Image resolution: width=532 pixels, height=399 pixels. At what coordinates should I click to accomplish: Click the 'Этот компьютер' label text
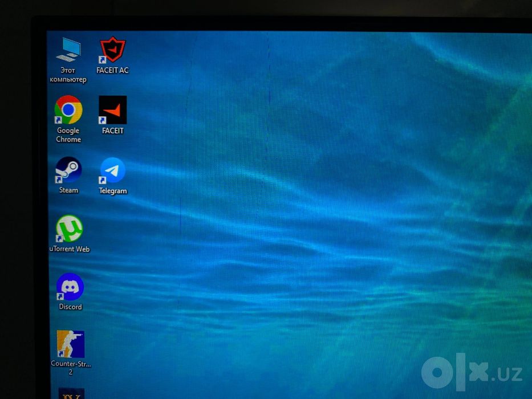(68, 75)
